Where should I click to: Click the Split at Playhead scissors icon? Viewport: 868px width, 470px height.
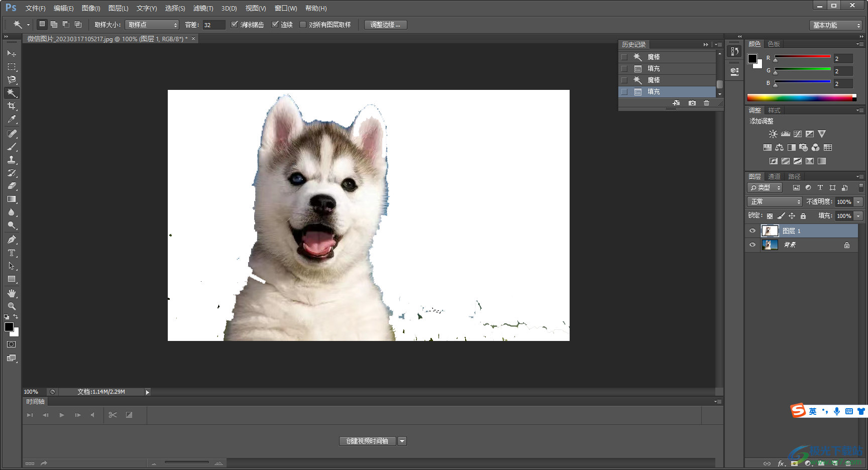113,415
